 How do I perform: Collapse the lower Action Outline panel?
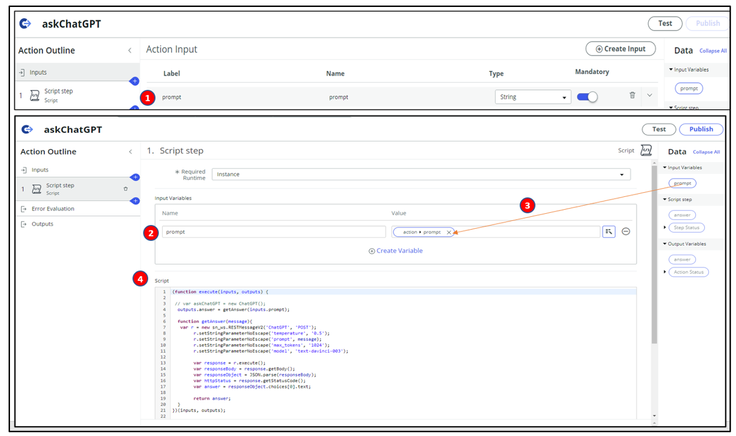(130, 152)
